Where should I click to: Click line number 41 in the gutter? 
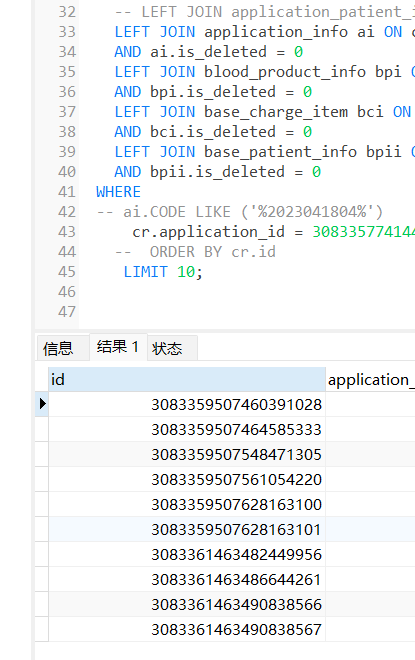click(67, 192)
